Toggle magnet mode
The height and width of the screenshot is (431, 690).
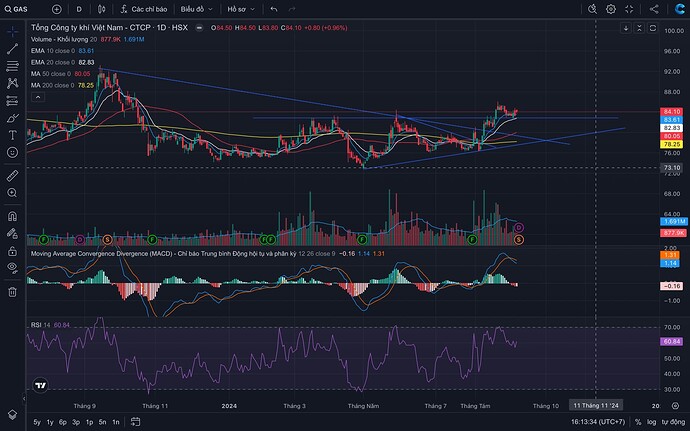[x=12, y=216]
